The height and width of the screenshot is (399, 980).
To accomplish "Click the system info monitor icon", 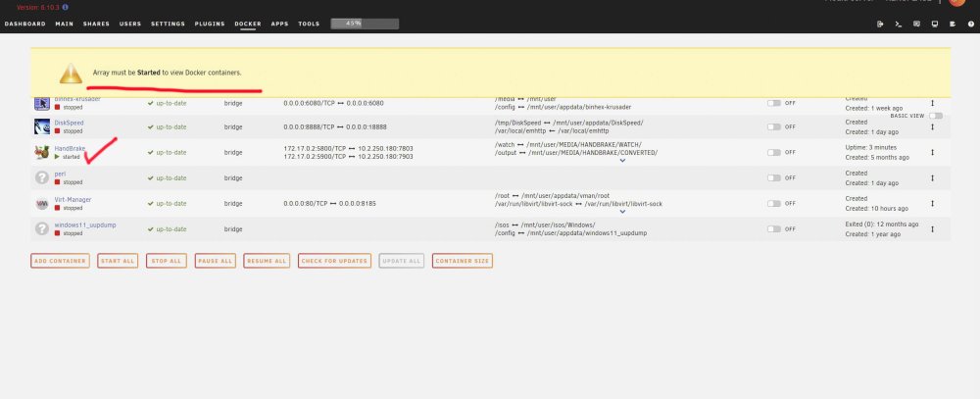I will (x=934, y=24).
